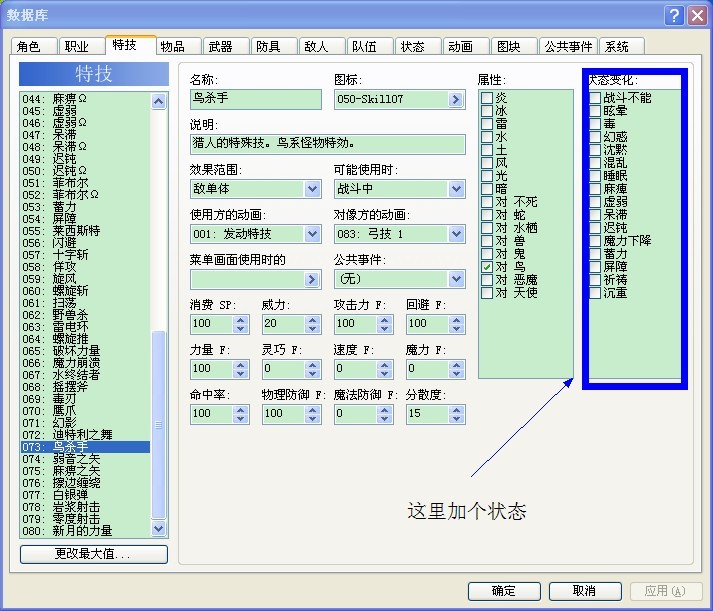Screen dimensions: 713x611
Task: Open the 可能使用时 dropdown showing 战斗中
Action: [x=456, y=189]
